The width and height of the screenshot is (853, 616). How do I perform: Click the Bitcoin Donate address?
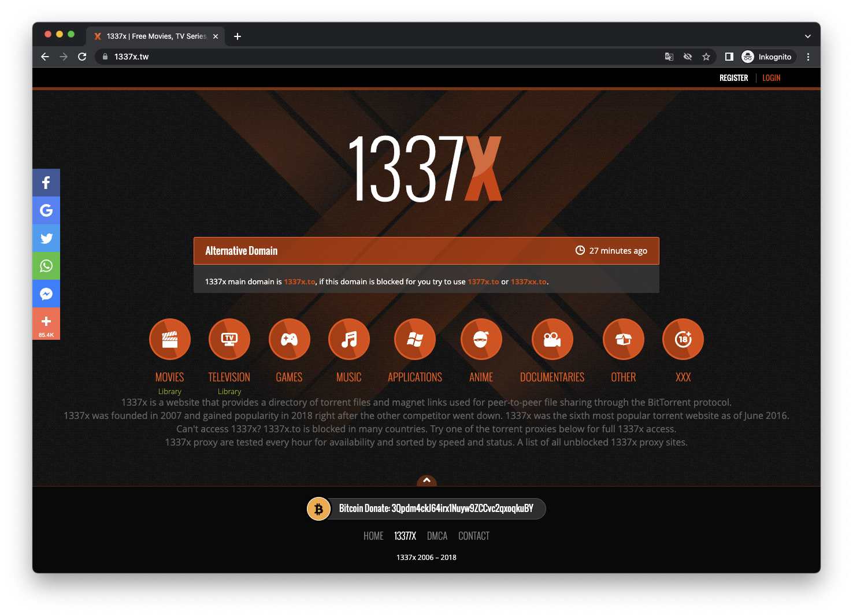[436, 509]
